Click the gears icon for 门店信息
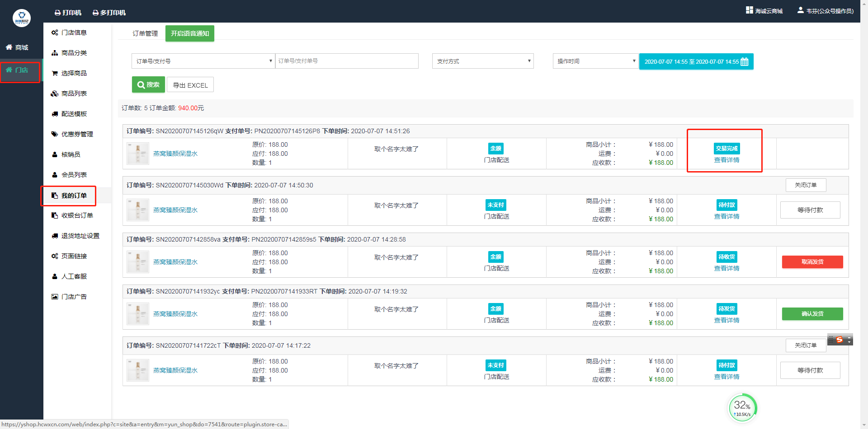The width and height of the screenshot is (868, 429). [x=55, y=33]
